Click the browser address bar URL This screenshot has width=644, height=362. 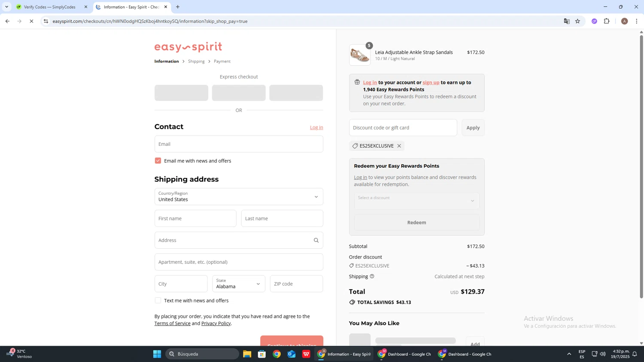pyautogui.click(x=150, y=21)
